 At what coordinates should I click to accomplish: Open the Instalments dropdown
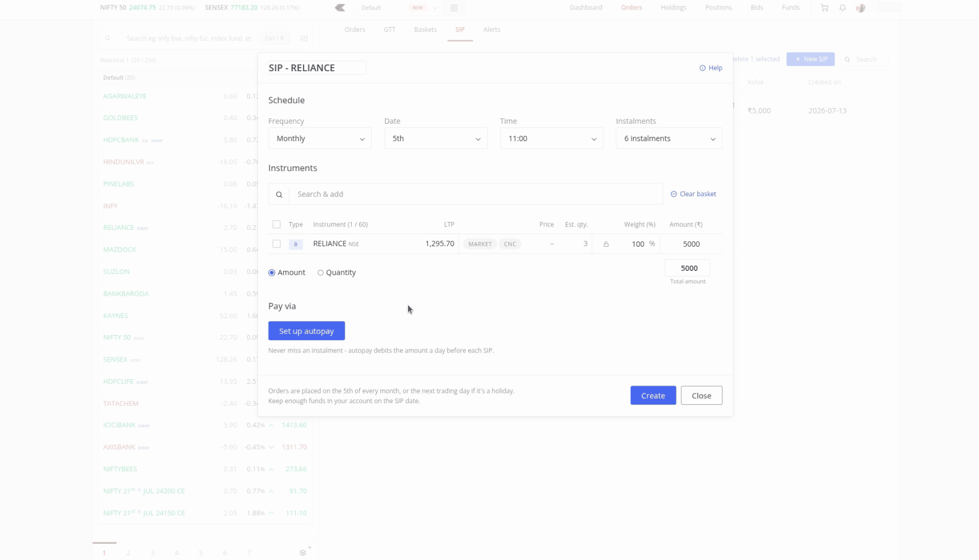point(669,139)
